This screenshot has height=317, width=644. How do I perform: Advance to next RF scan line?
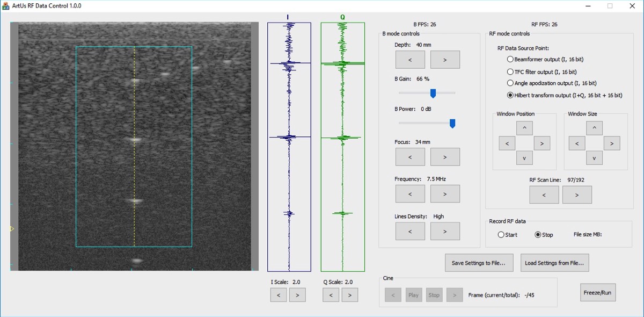[577, 195]
